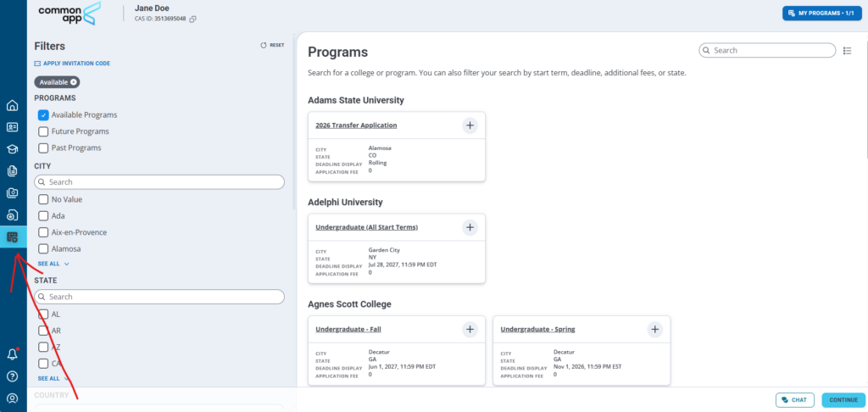The image size is (868, 412).
Task: Remove the Available filter chip
Action: click(x=74, y=82)
